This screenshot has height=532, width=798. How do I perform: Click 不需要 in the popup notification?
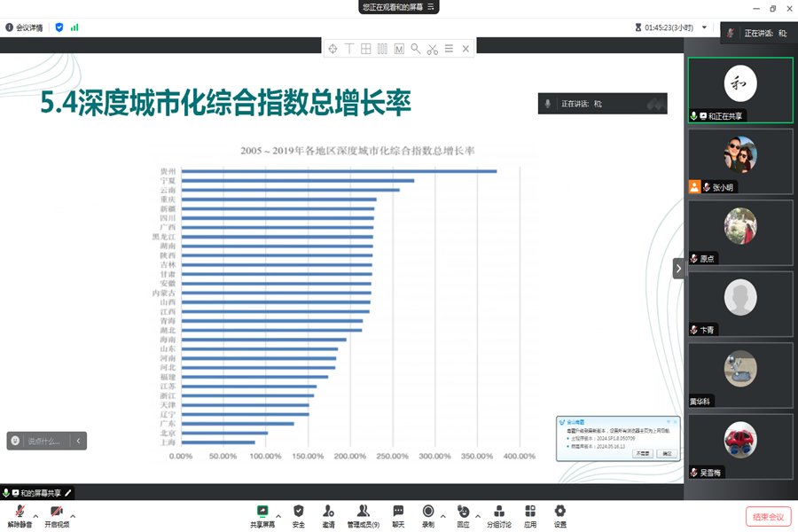pos(641,453)
